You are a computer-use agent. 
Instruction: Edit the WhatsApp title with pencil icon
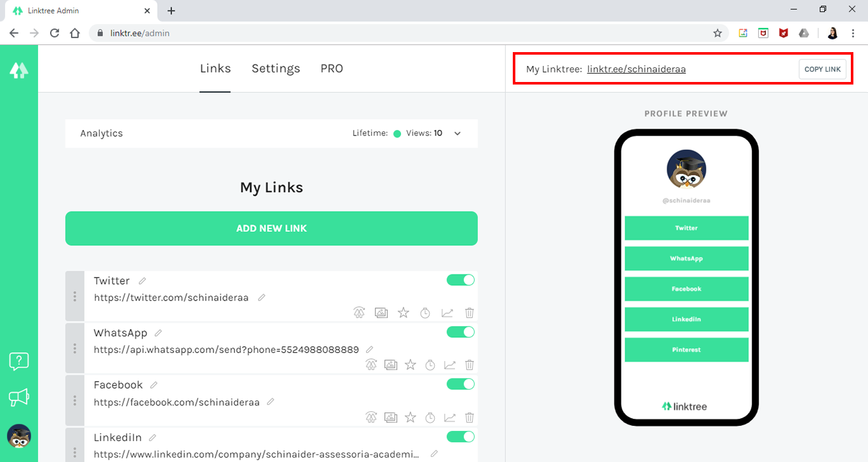158,333
